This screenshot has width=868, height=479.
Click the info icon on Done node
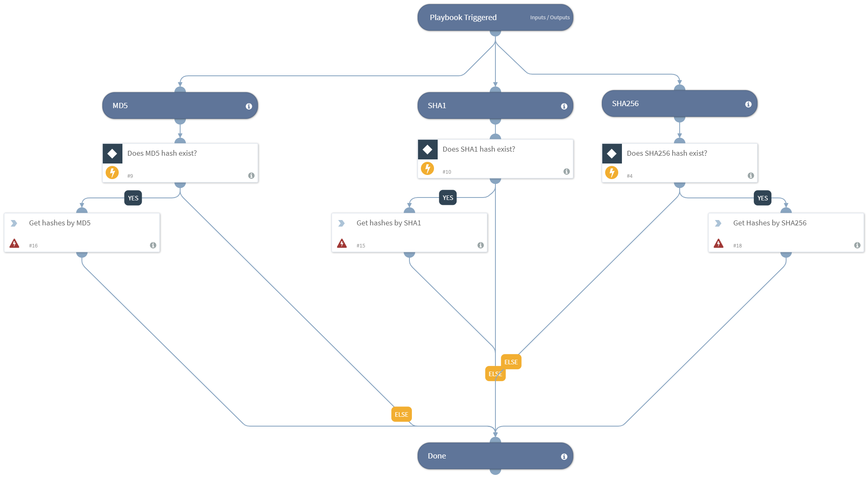coord(564,456)
